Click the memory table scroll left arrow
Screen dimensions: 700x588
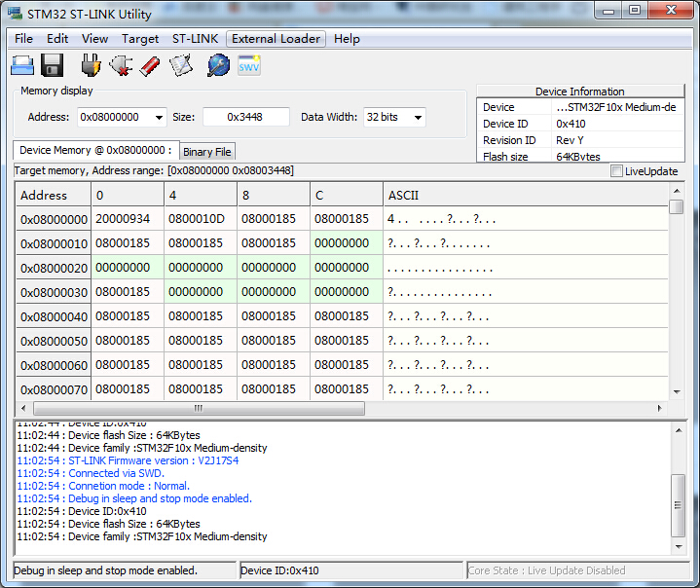pos(23,408)
